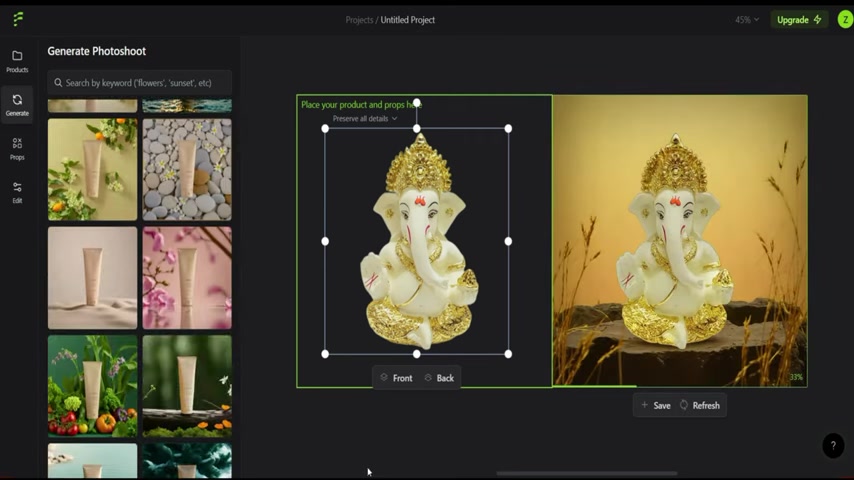Viewport: 854px width, 480px height.
Task: Click the right-middle resize handle
Action: 508,241
